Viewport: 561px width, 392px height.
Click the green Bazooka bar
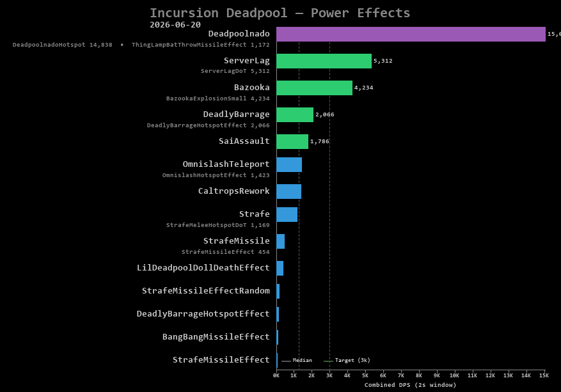(314, 88)
